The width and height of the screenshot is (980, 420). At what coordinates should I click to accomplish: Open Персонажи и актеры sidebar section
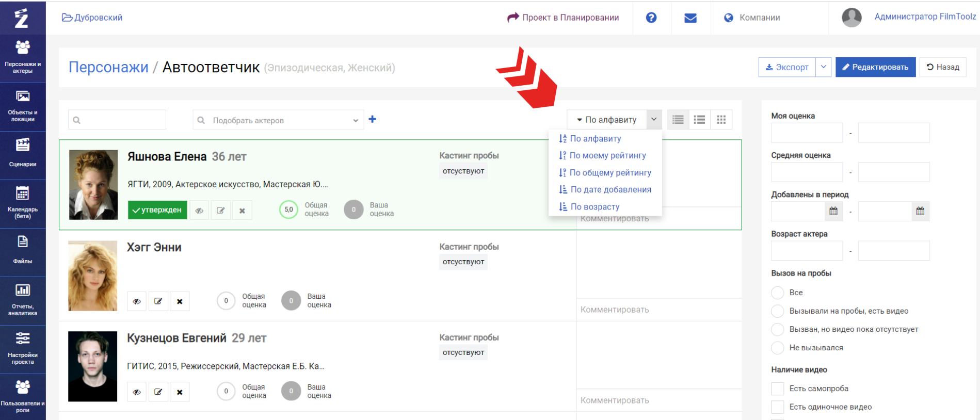click(23, 58)
